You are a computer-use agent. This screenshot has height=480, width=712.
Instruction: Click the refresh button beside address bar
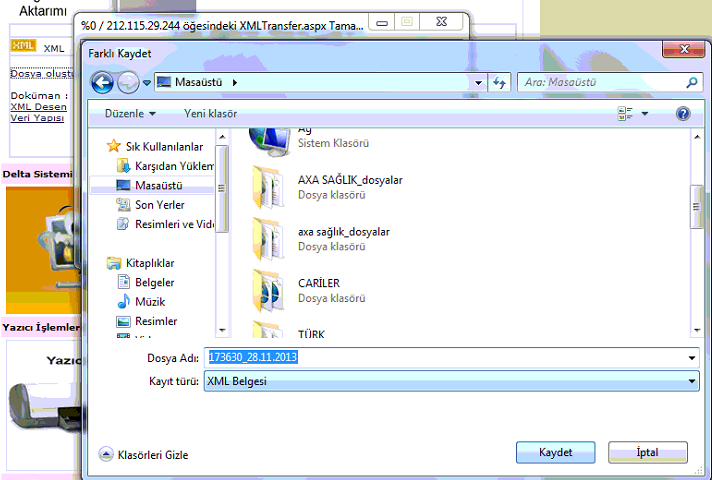(x=501, y=82)
